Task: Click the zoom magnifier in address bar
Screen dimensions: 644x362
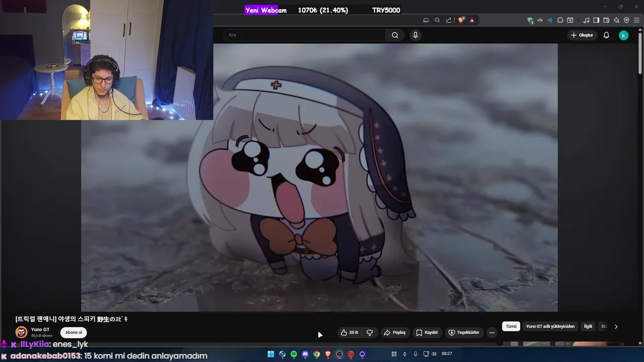Action: pos(437,20)
